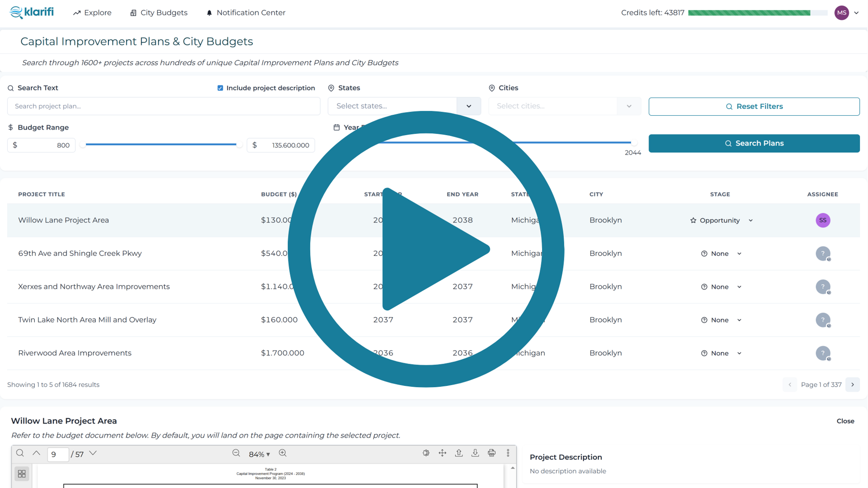Click the Search Plans button
Screen dimensions: 868x488
tap(754, 143)
